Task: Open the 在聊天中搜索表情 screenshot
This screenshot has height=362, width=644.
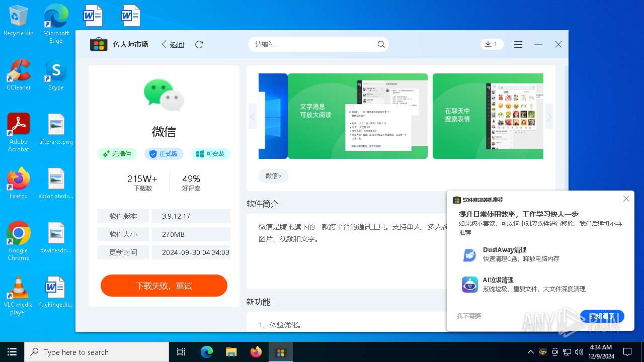Action: tap(488, 116)
